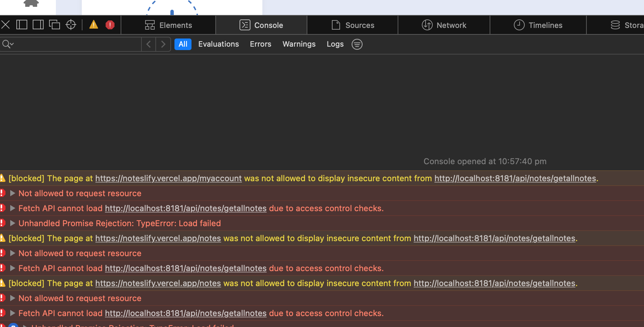Detach inspector into separate window icon
644x327 pixels.
point(55,25)
